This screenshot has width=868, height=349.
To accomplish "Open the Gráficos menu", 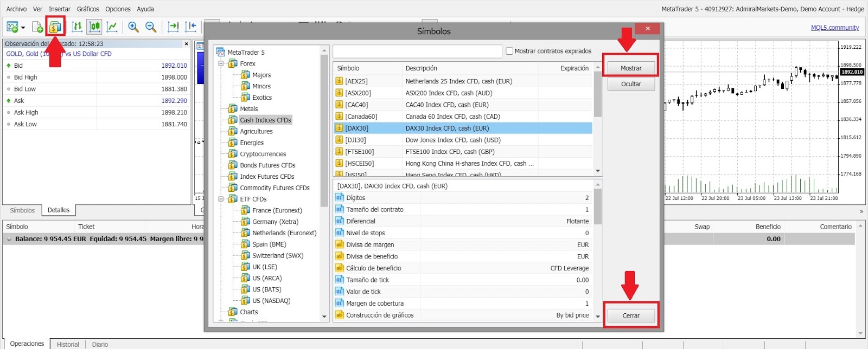I will [x=87, y=9].
